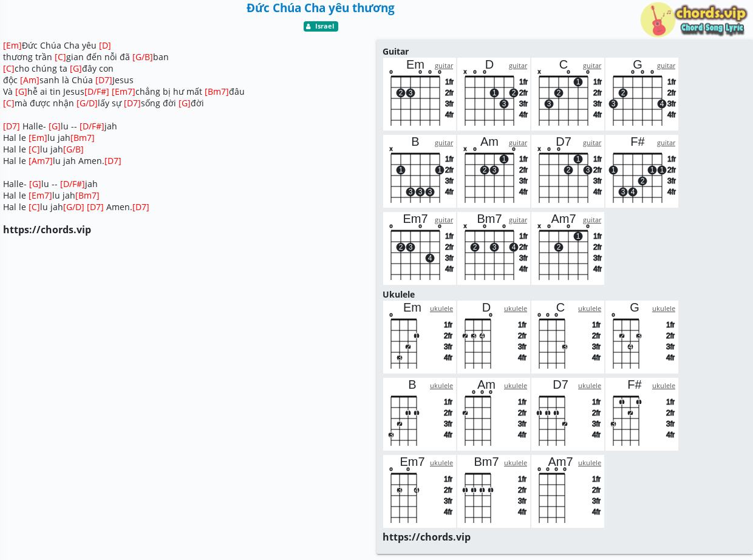This screenshot has height=560, width=753.
Task: Click the ukulele link beside the D7 chord
Action: tap(590, 386)
